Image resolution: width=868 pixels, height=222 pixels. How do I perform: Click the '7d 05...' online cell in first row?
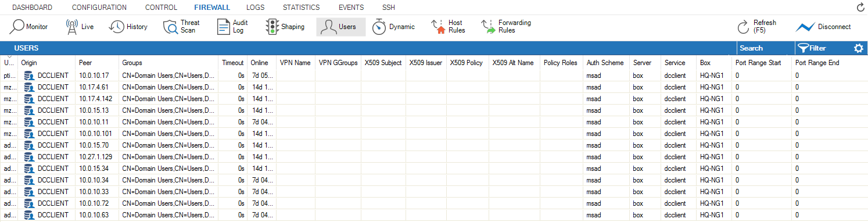coord(261,76)
